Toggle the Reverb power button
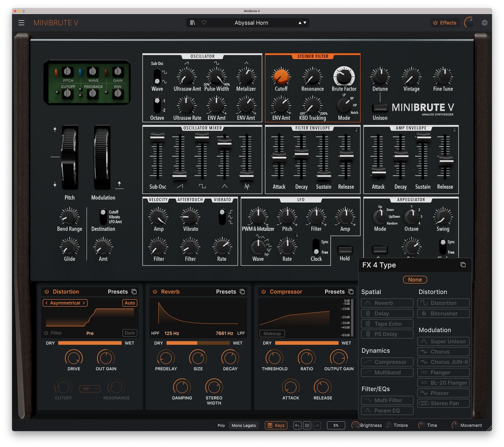 click(x=155, y=292)
